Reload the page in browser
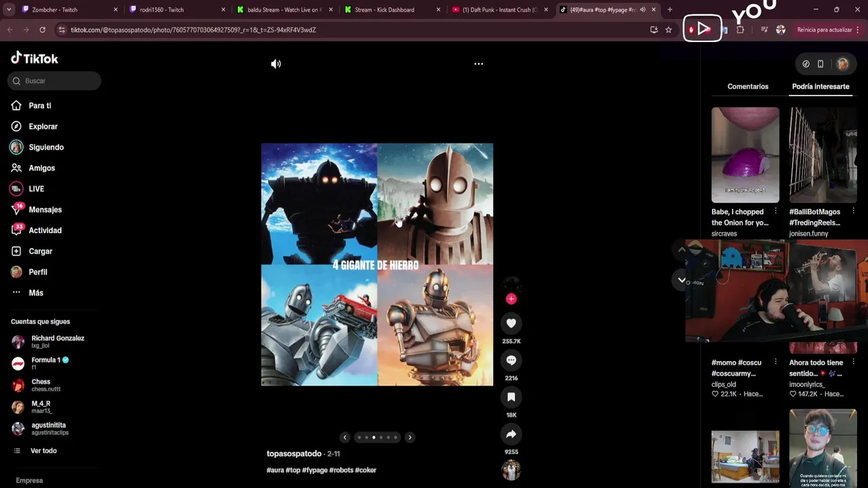This screenshot has width=868, height=488. tap(42, 30)
